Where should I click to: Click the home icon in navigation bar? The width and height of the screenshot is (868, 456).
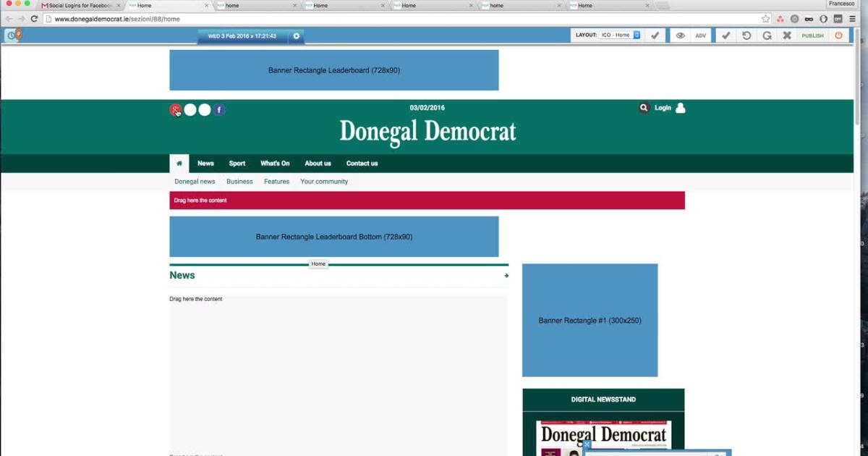(179, 164)
